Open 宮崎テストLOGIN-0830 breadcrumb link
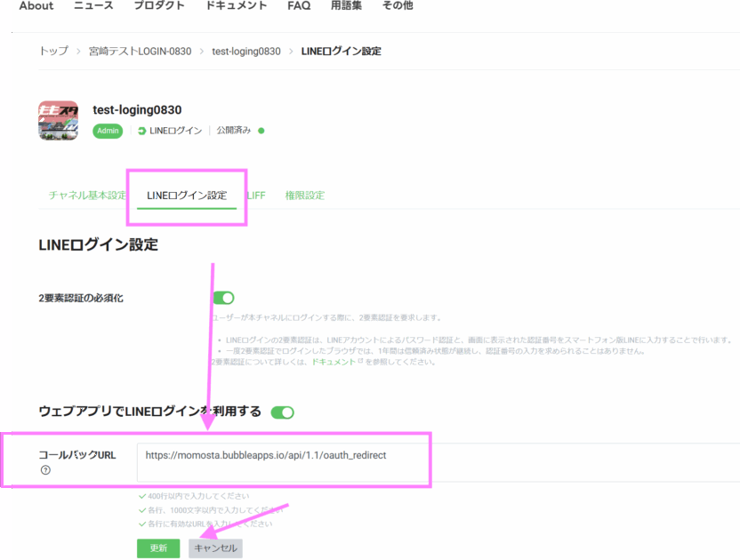 pyautogui.click(x=141, y=51)
